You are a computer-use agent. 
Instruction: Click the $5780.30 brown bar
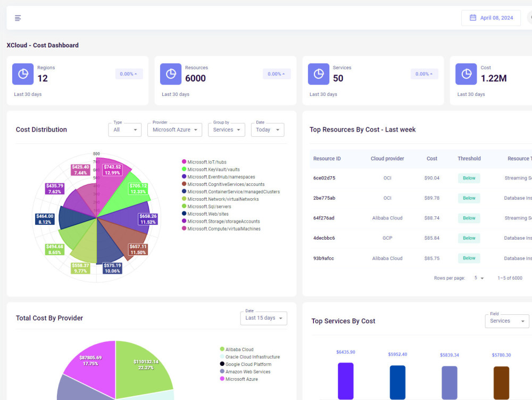coord(502,383)
